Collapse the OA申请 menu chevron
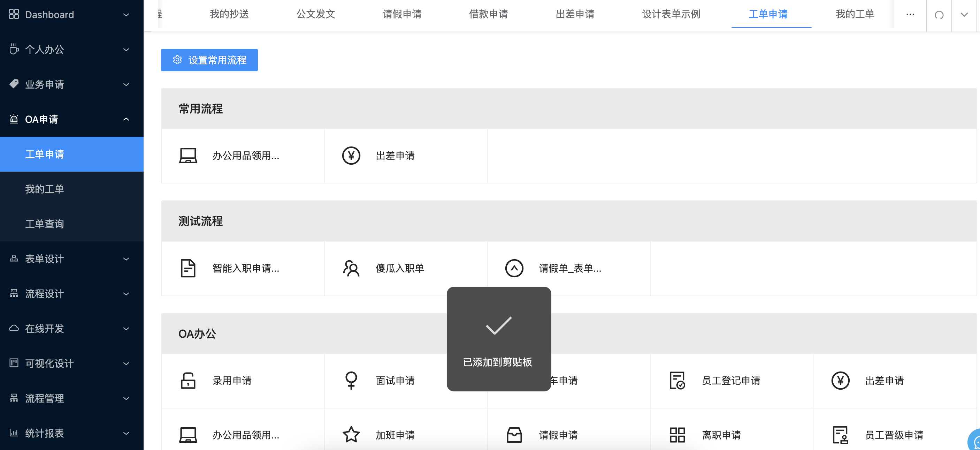This screenshot has height=450, width=980. (x=126, y=119)
